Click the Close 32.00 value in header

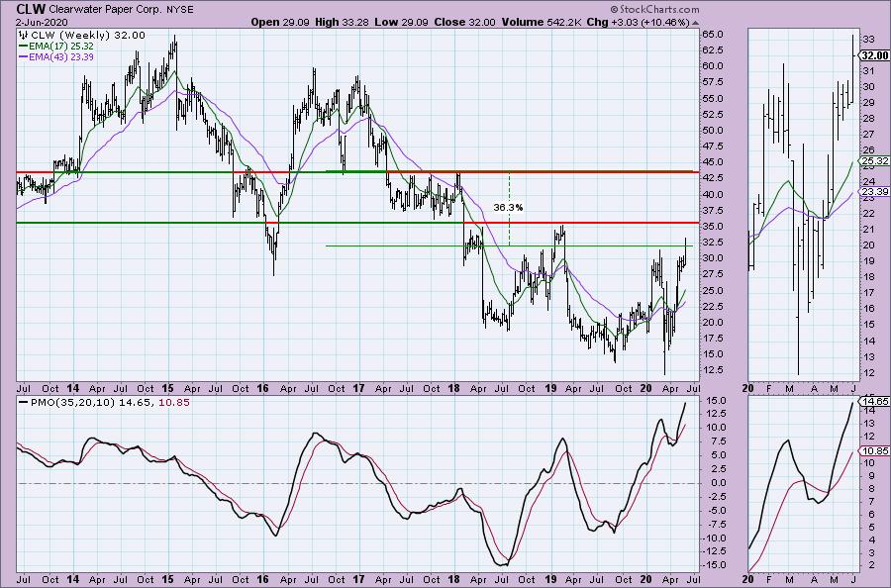(x=465, y=22)
